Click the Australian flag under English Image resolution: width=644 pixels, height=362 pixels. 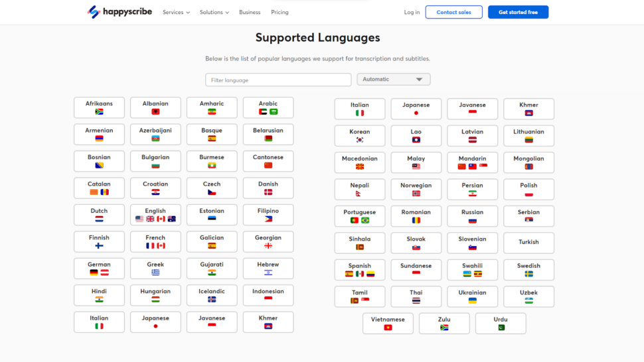point(172,219)
